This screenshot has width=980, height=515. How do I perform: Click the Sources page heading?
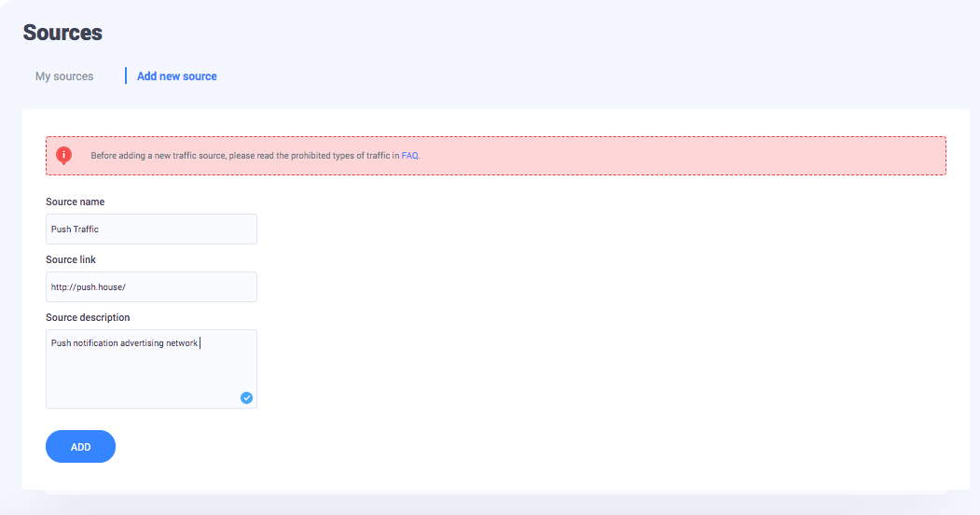coord(62,33)
